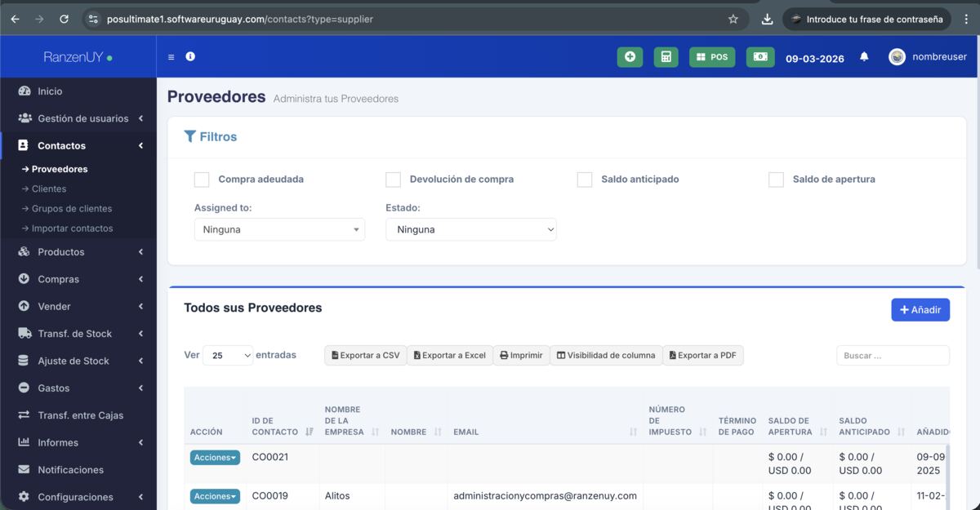The height and width of the screenshot is (510, 980).
Task: Open the calculator icon in header
Action: [x=666, y=57]
